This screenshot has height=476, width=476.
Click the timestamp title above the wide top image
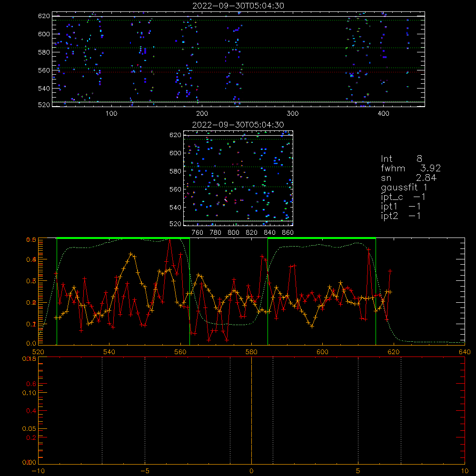pyautogui.click(x=238, y=6)
